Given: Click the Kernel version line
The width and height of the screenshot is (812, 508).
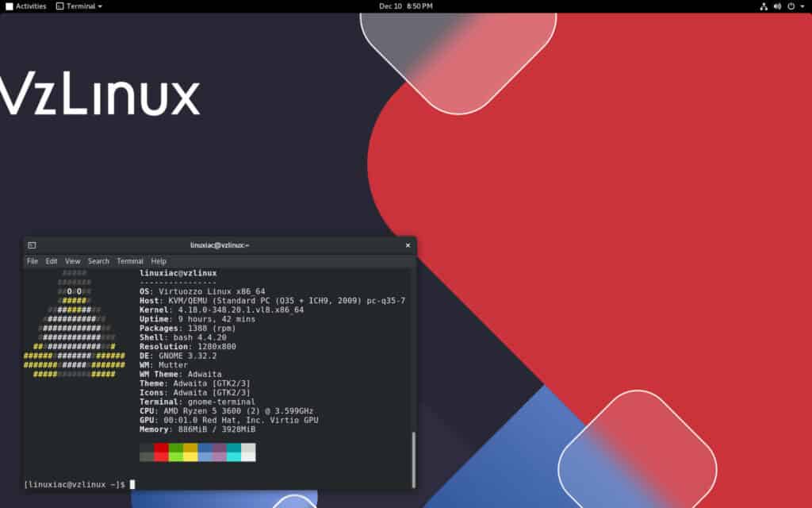Looking at the screenshot, I should [222, 310].
